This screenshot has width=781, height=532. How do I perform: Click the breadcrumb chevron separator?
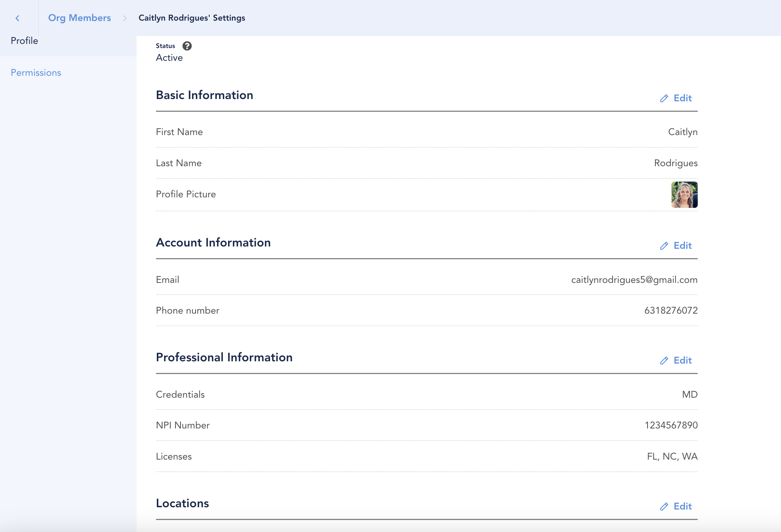125,18
